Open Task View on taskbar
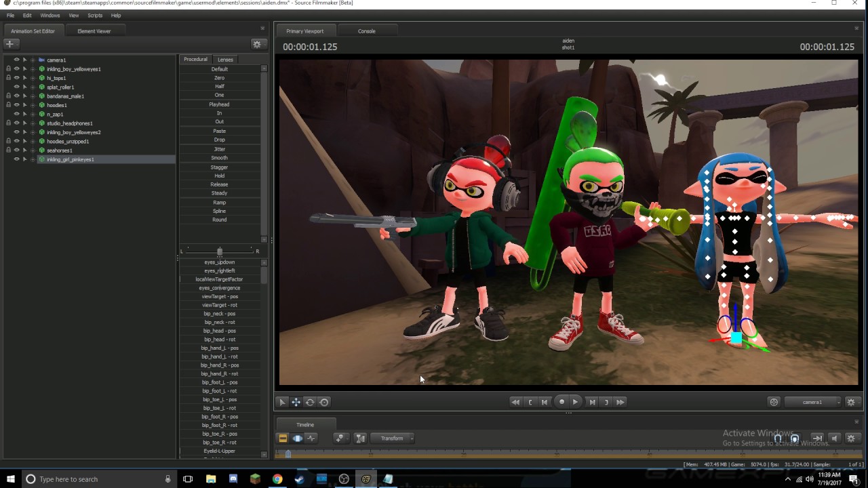 189,479
